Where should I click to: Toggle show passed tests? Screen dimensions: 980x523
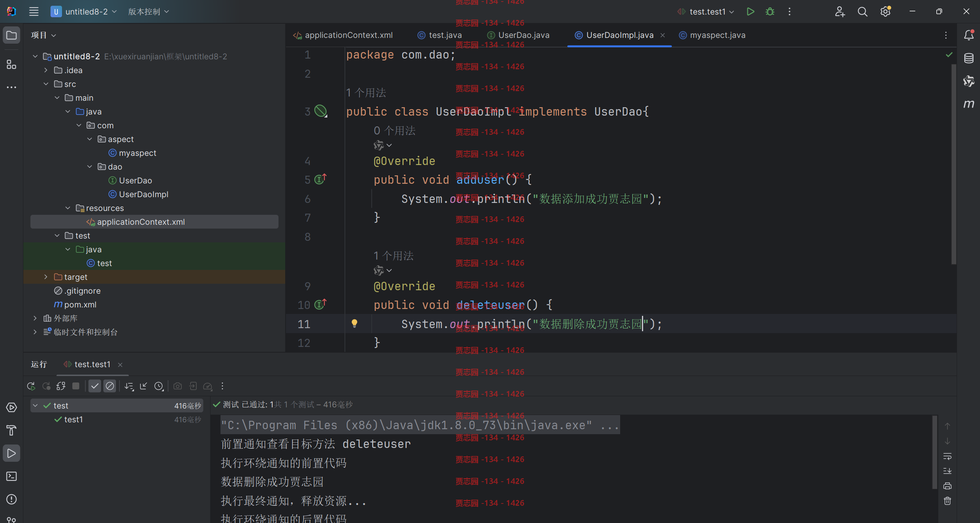pos(95,386)
